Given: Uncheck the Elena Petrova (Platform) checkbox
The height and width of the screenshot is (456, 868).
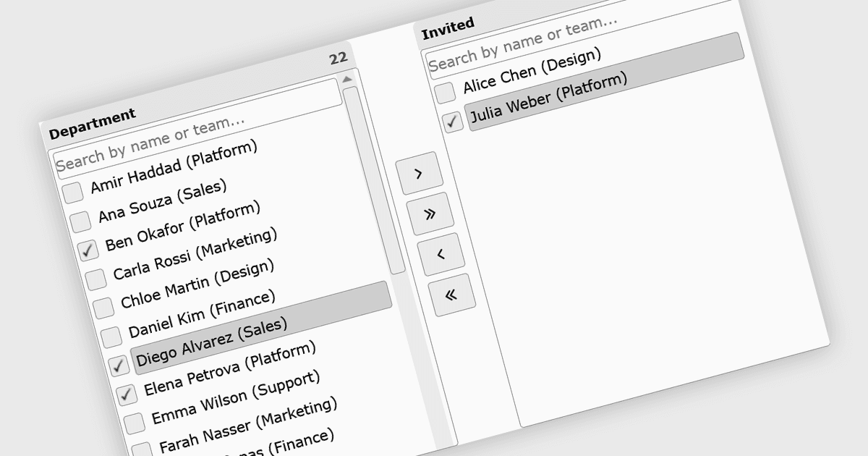Looking at the screenshot, I should point(127,395).
